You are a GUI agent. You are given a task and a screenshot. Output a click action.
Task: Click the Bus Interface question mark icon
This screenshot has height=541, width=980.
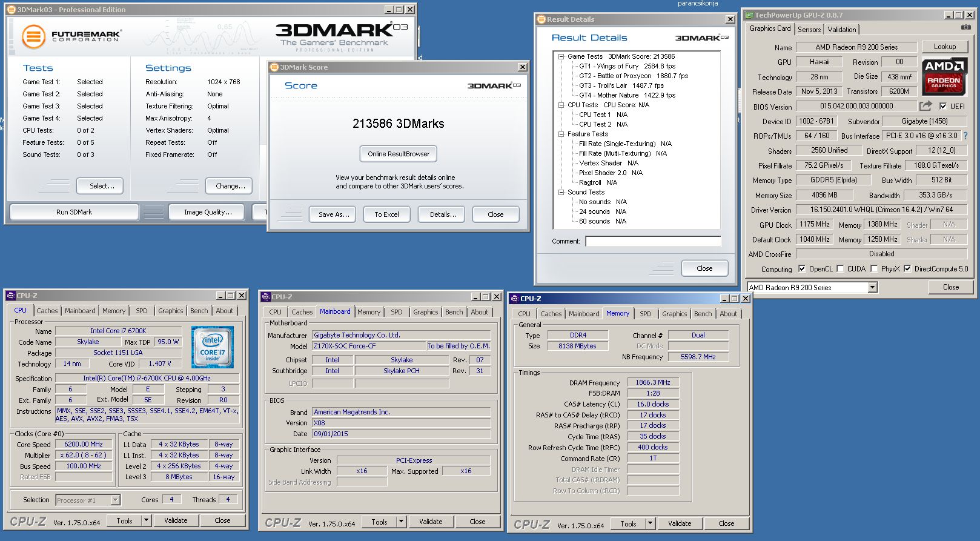(965, 136)
